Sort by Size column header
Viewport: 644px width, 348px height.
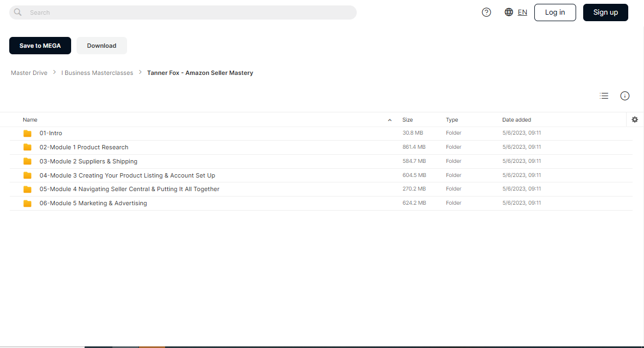407,119
